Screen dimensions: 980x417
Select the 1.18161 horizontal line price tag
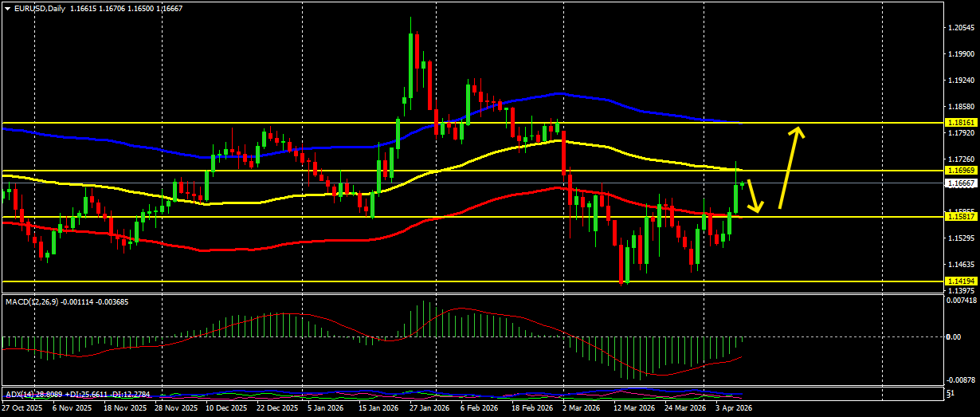pyautogui.click(x=960, y=122)
